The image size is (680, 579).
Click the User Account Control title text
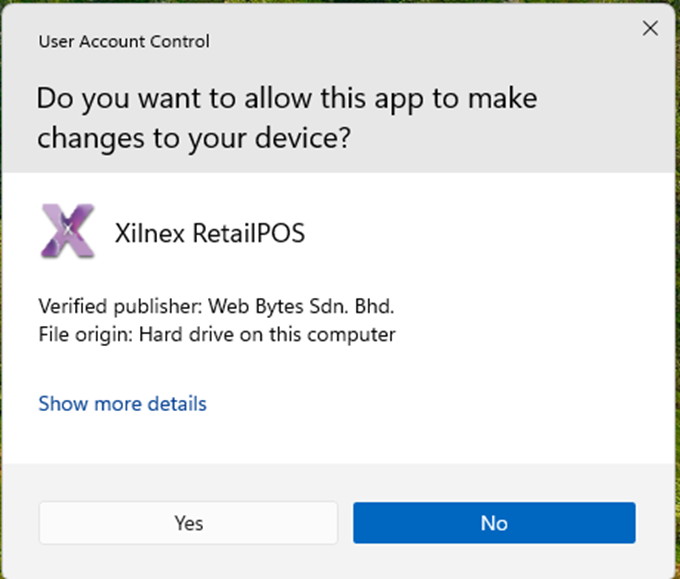tap(124, 42)
